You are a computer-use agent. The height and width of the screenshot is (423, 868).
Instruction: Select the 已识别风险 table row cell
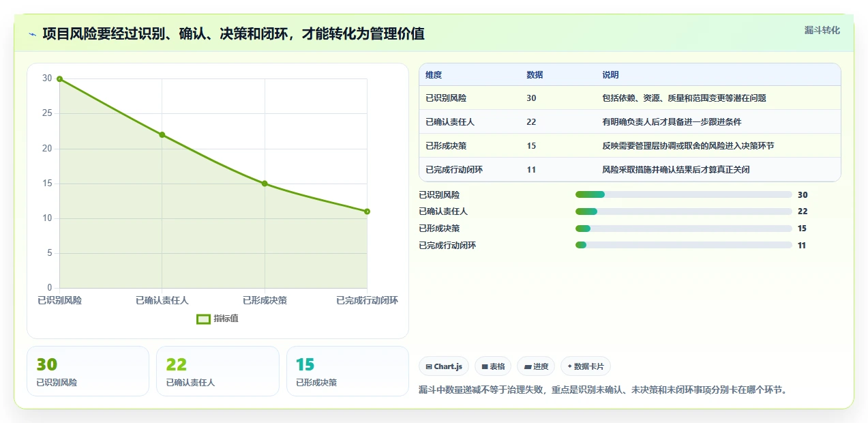tap(446, 98)
